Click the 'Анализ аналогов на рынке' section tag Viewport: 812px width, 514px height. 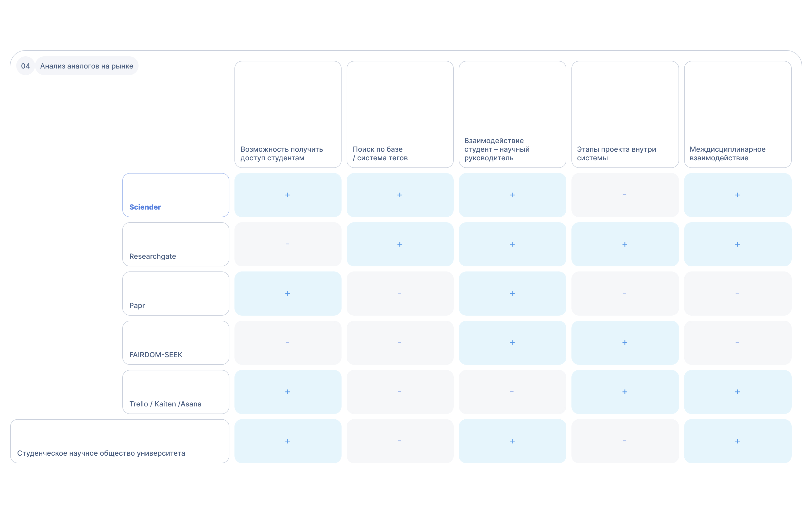[87, 66]
